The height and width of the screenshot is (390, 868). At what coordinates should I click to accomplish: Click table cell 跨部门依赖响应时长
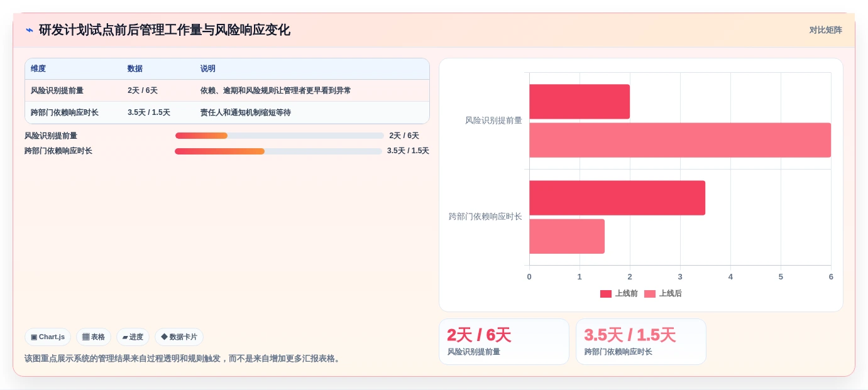click(x=65, y=112)
